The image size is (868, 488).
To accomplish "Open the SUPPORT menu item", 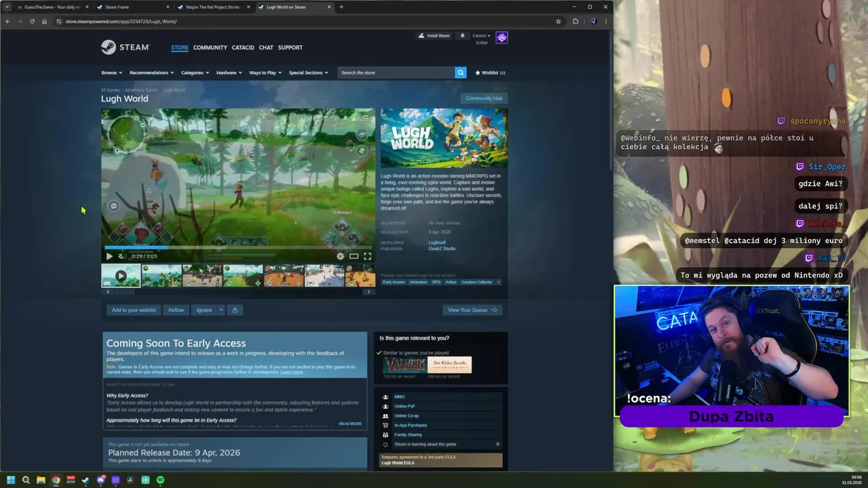I will coord(290,47).
